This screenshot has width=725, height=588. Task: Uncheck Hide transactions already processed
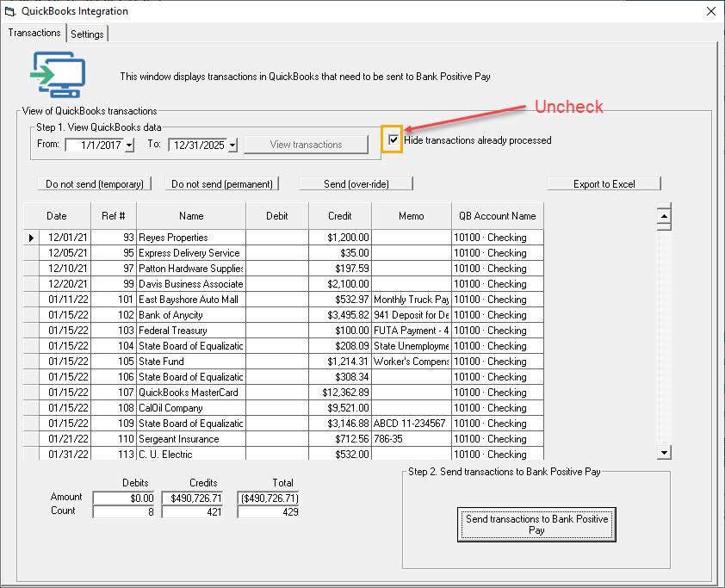click(393, 139)
